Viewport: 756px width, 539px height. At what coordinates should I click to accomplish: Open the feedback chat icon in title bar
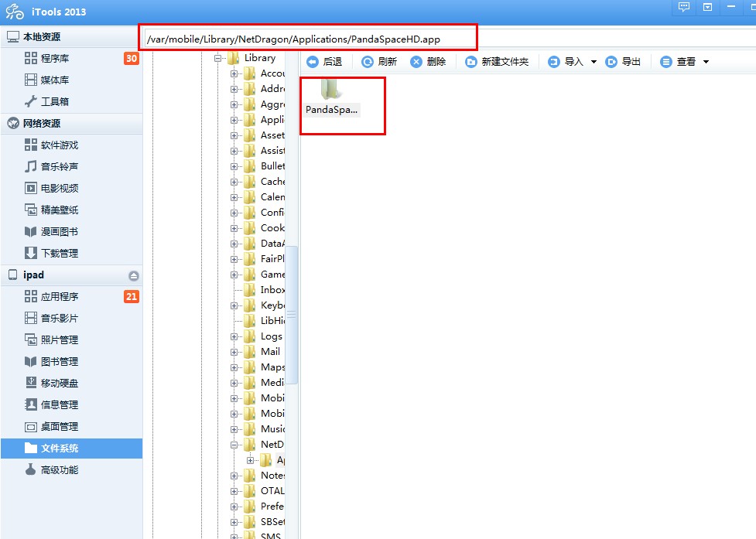[x=684, y=7]
